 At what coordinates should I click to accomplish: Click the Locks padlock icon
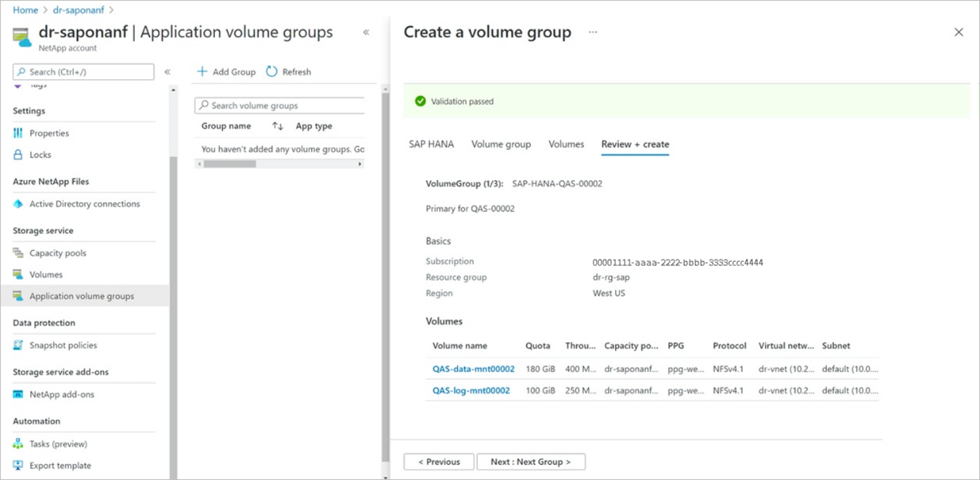[18, 155]
